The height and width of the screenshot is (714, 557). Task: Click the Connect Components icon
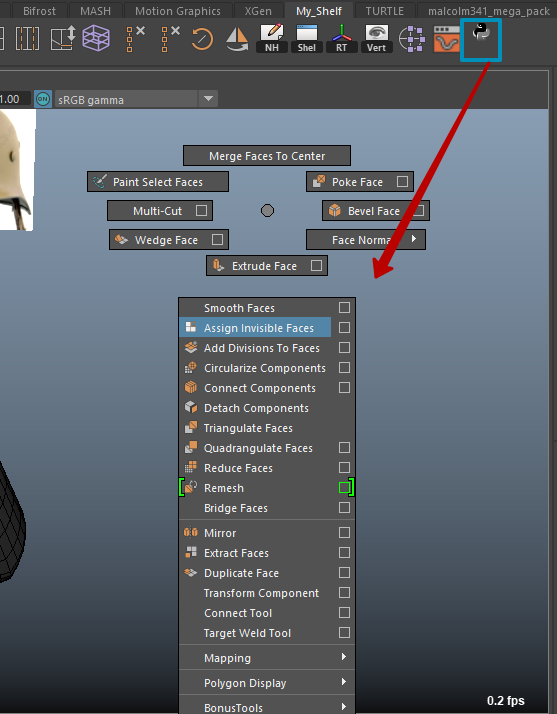(191, 388)
